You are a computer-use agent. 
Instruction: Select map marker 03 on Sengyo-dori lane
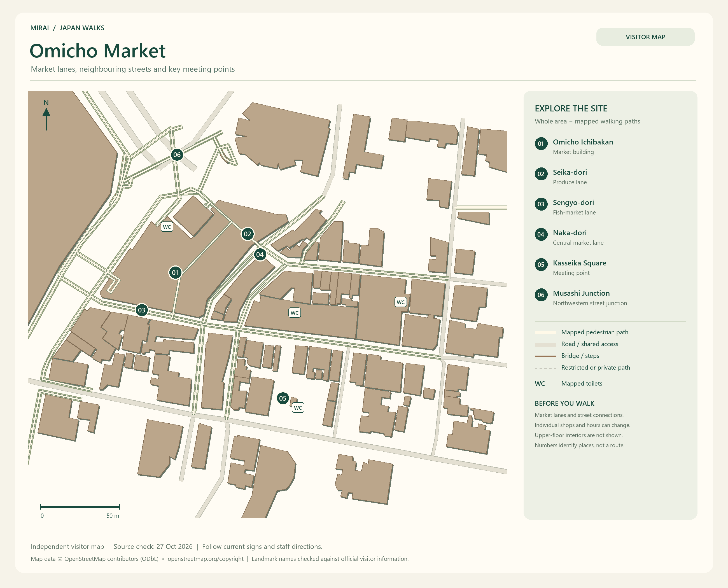[142, 310]
